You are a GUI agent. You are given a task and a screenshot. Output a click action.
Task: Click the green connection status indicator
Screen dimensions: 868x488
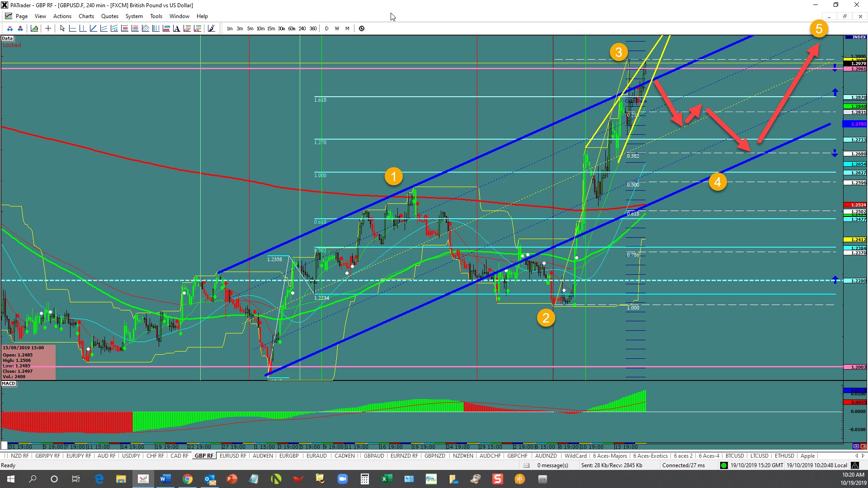click(724, 465)
